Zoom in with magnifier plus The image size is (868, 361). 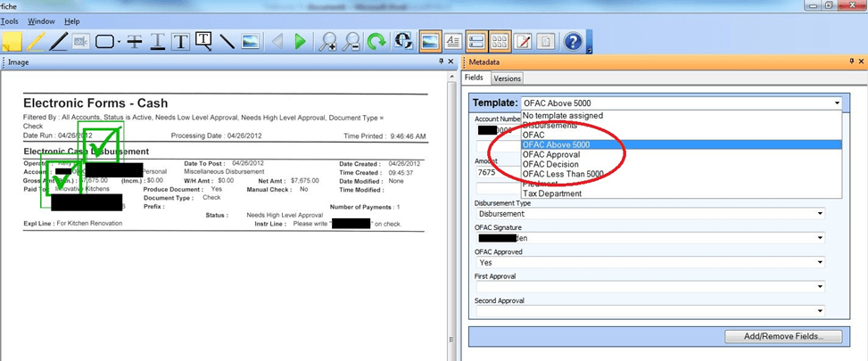tap(328, 42)
